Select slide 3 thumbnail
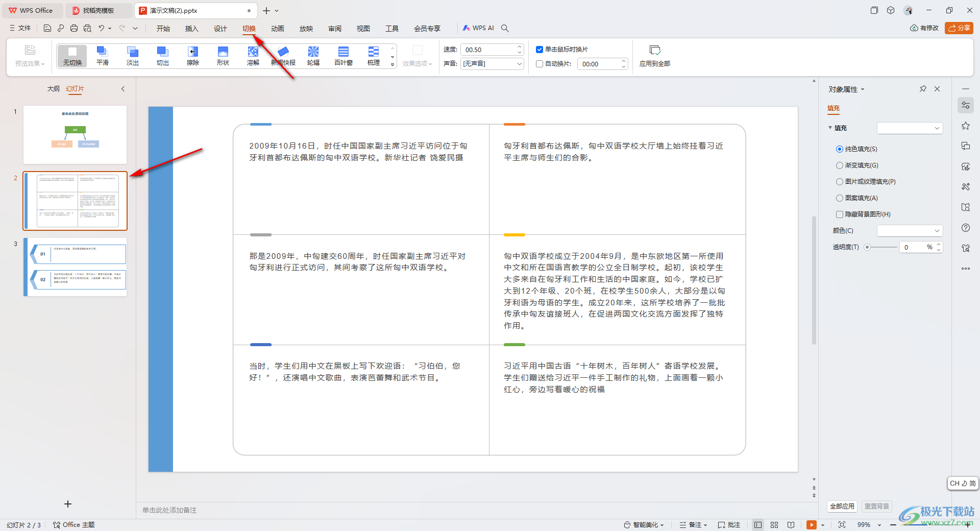This screenshot has height=531, width=980. pos(75,267)
